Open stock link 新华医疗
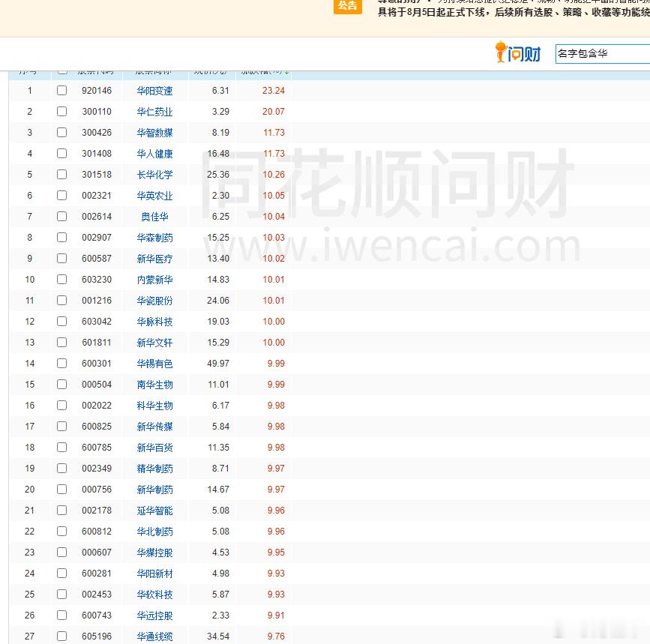This screenshot has width=650, height=644. coord(154,259)
